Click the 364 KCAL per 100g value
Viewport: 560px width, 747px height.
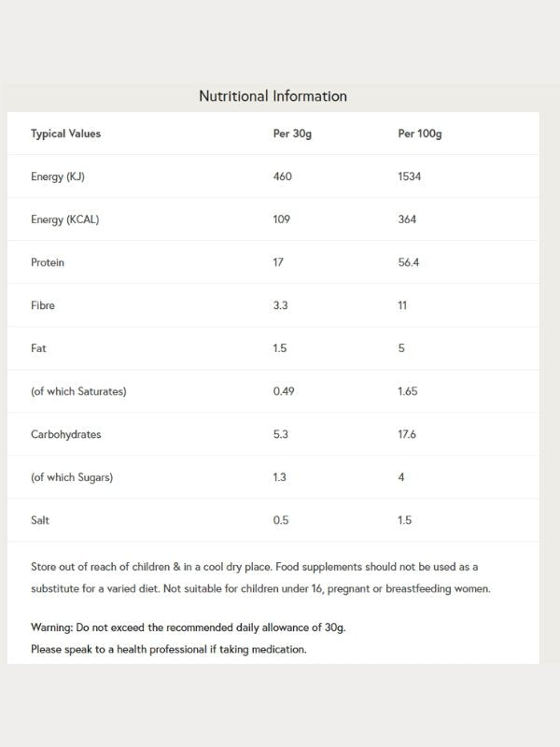407,219
